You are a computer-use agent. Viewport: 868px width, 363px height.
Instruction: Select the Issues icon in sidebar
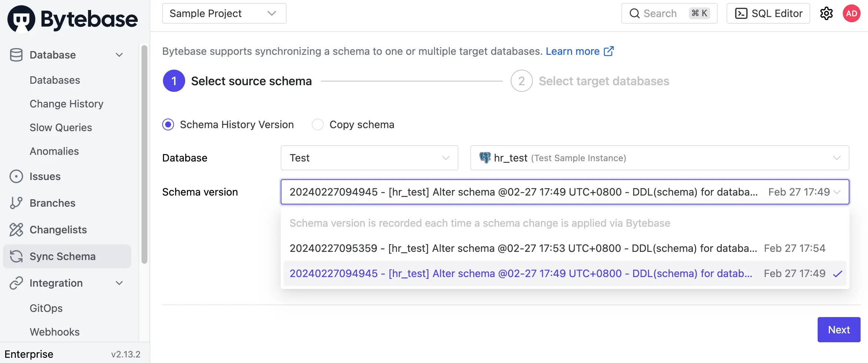pos(16,176)
